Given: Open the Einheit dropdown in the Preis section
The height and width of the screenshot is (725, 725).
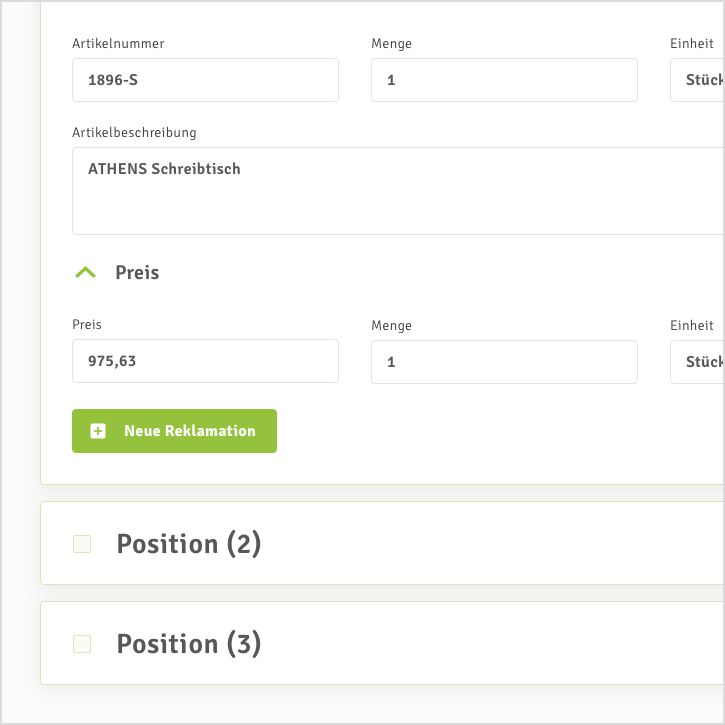Looking at the screenshot, I should point(698,362).
